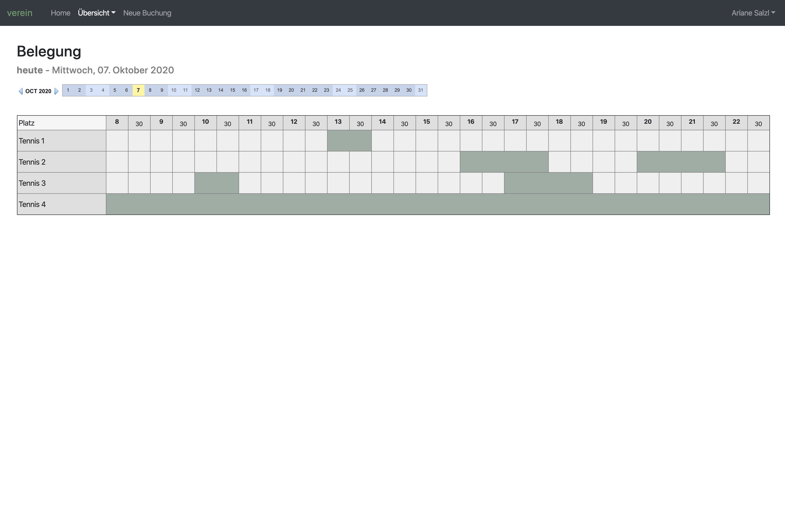Select day 15 in date strip
785x532 pixels.
coord(232,90)
